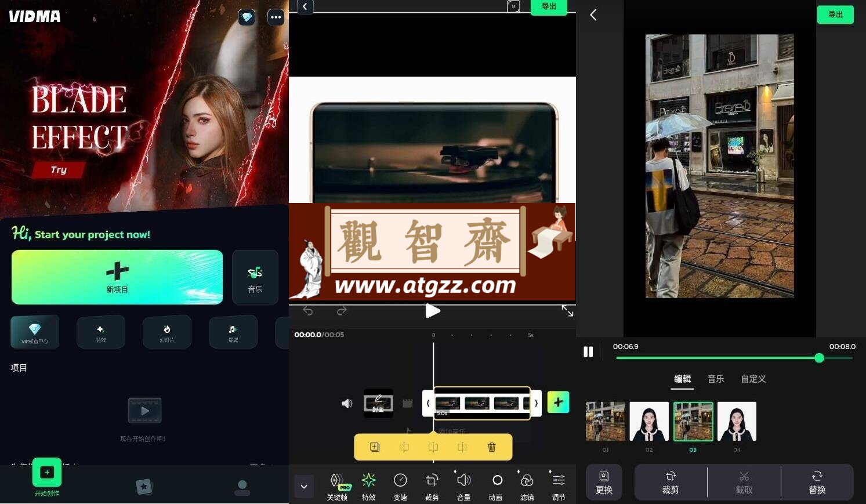Switch to the 音乐 tab in the template editor
This screenshot has width=866, height=504.
(716, 379)
